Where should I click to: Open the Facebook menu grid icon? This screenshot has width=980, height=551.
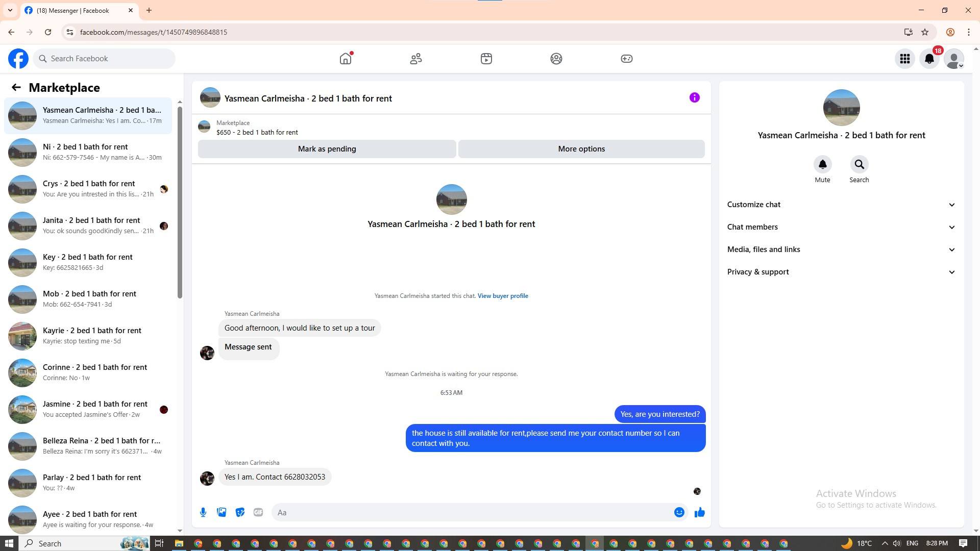pos(904,59)
